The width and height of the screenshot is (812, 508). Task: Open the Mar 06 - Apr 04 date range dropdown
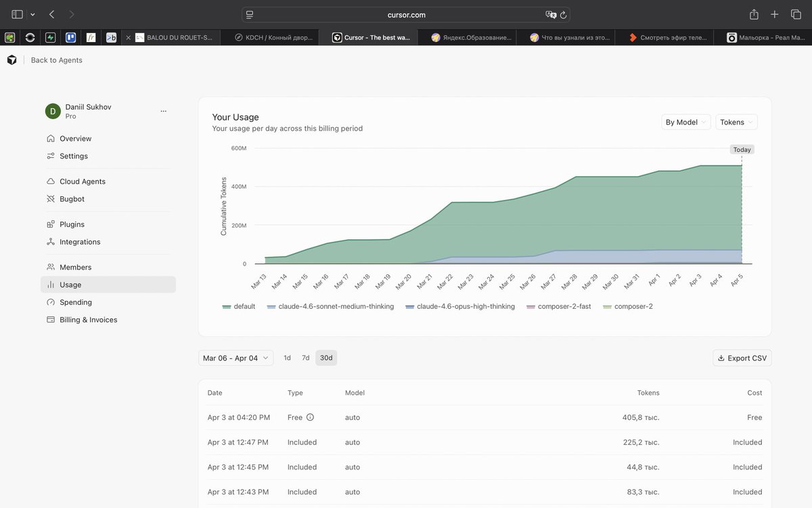tap(235, 358)
